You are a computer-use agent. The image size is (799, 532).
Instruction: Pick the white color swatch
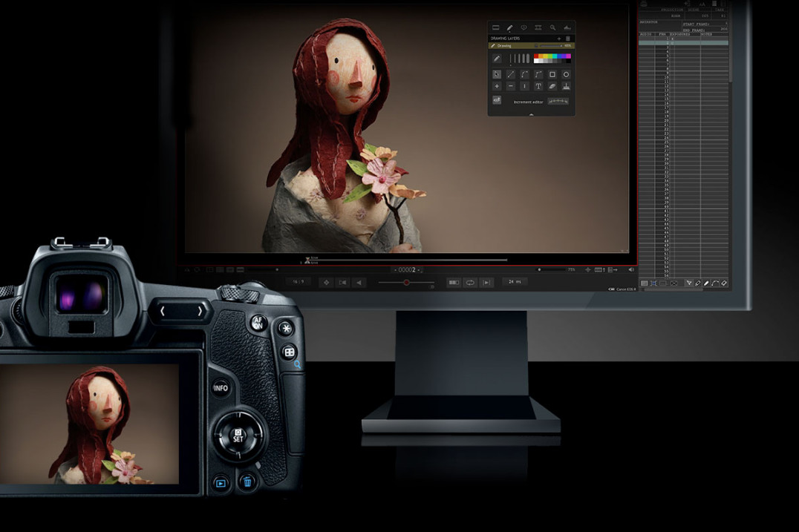[536, 61]
